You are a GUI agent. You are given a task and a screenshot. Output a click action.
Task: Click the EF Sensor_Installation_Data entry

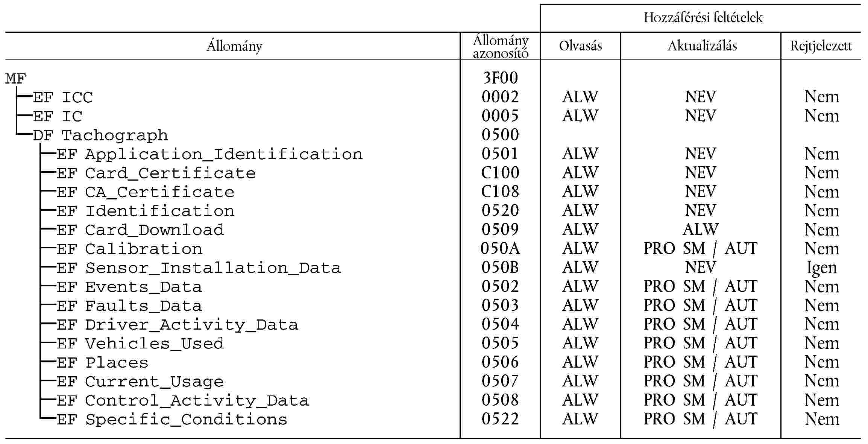(x=199, y=268)
